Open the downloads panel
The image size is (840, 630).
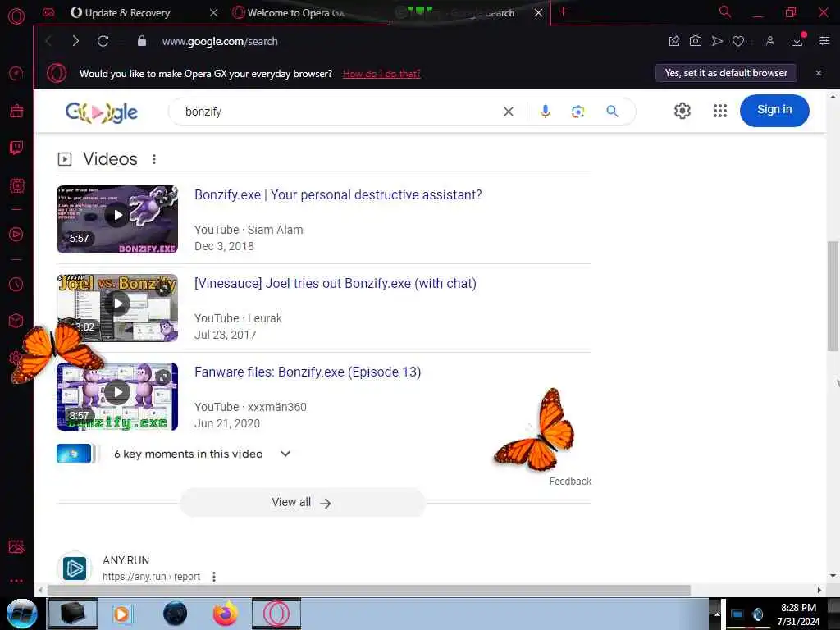[797, 41]
